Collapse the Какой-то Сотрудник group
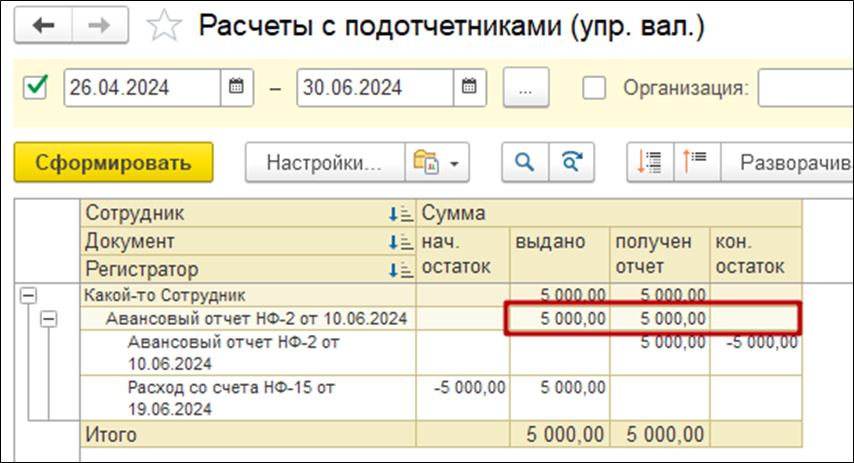854x463 pixels. pyautogui.click(x=28, y=295)
